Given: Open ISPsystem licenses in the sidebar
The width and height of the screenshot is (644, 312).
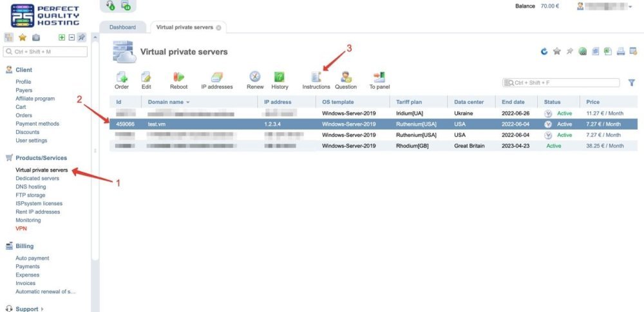Looking at the screenshot, I should (x=39, y=204).
